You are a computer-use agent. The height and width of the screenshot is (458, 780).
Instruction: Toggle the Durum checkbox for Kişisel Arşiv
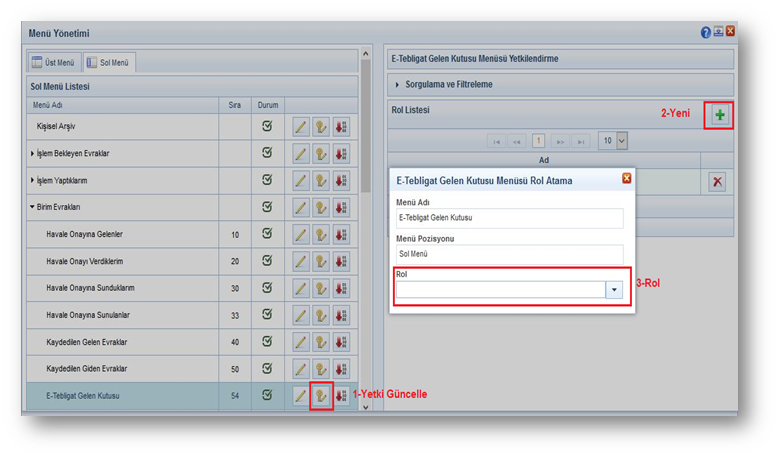tap(267, 127)
